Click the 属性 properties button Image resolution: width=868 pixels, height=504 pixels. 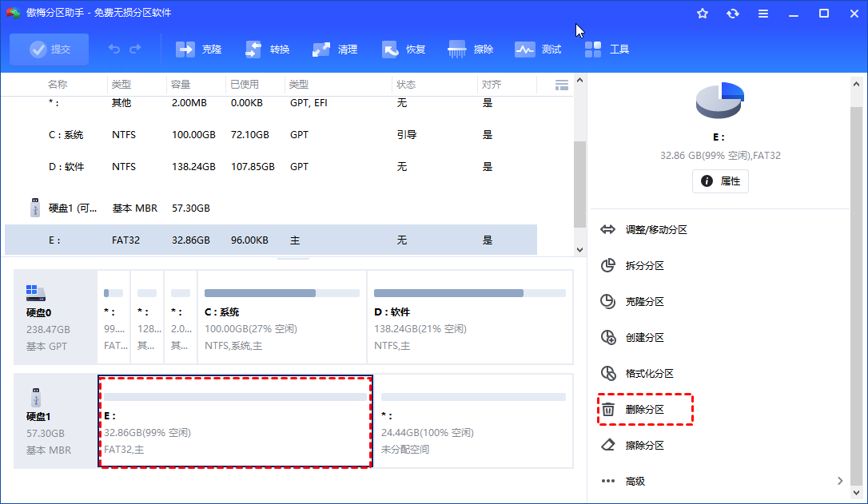(x=720, y=181)
